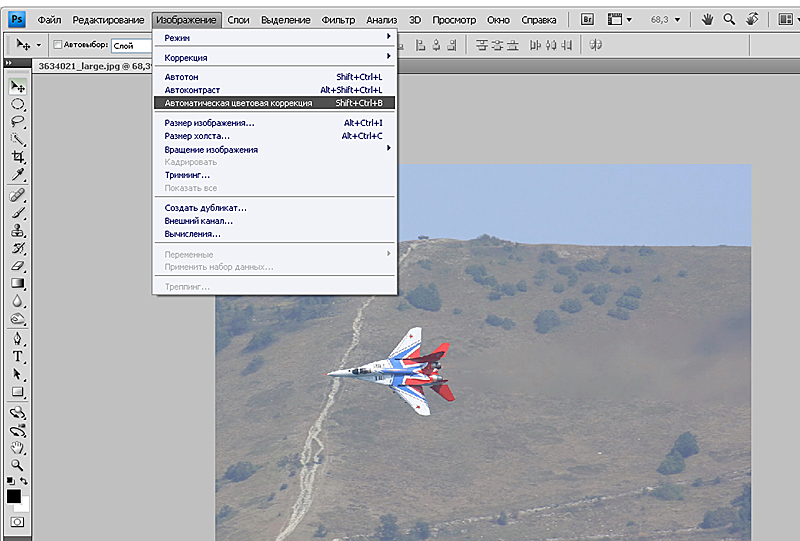Screen dimensions: 800x541
Task: Select the Zoom tool in the toolbox
Action: (18, 465)
